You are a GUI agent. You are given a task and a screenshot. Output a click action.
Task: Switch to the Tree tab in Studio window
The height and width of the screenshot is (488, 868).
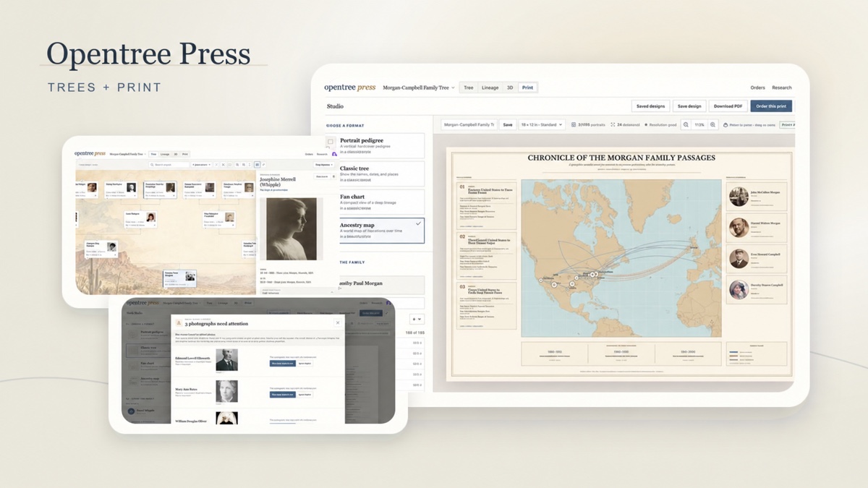469,87
